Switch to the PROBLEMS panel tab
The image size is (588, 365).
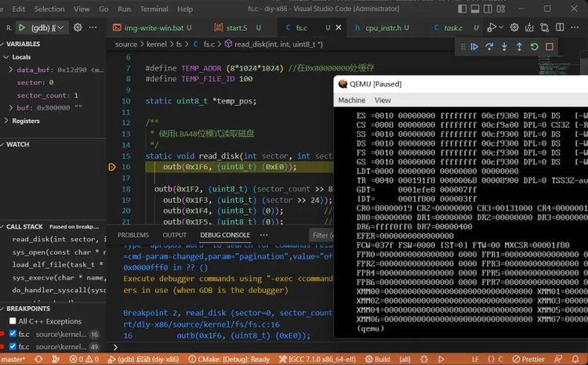coord(132,235)
